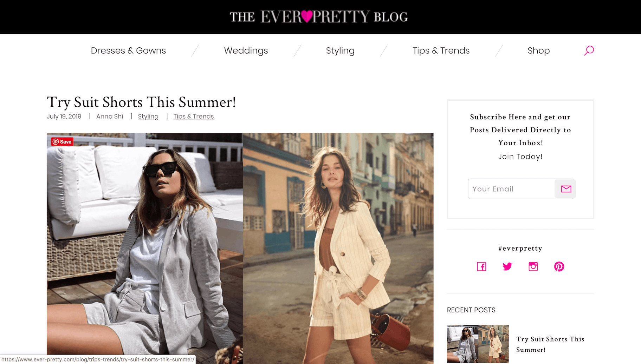Click the pink heart in blog logo

(x=307, y=16)
